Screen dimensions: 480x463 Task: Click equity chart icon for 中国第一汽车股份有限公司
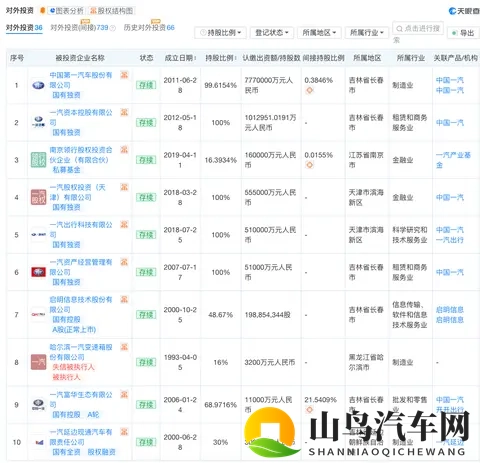click(x=124, y=75)
